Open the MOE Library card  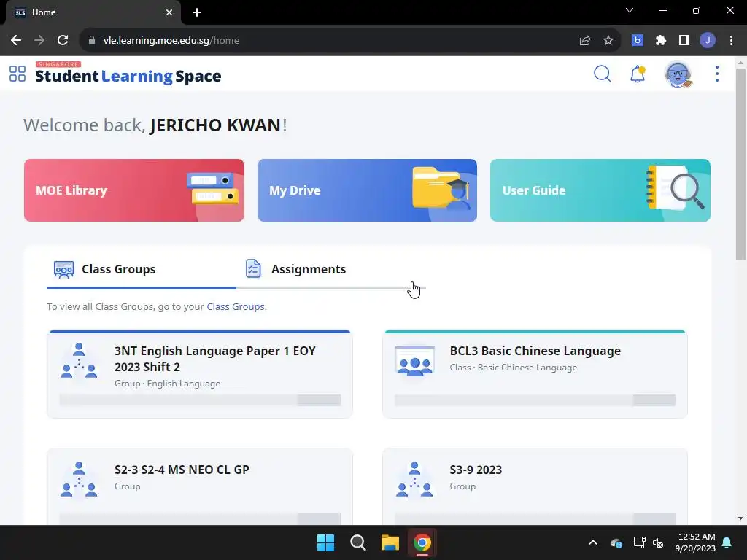(134, 190)
